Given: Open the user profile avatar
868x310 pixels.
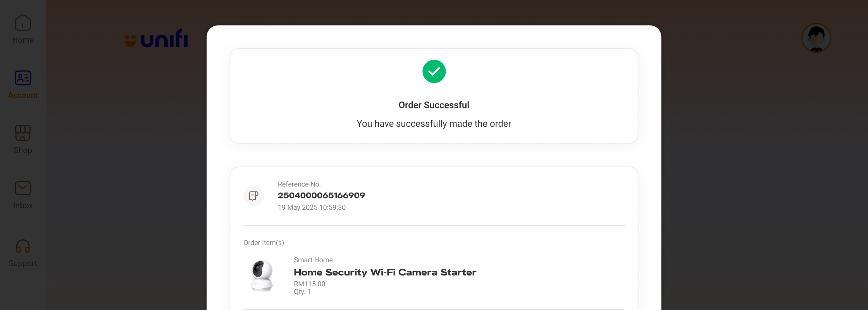Looking at the screenshot, I should click(816, 38).
